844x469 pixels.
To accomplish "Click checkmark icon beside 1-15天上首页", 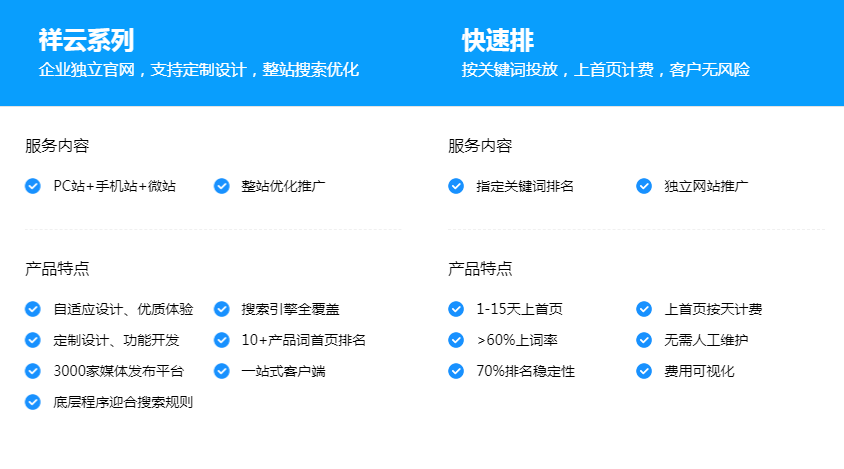I will [456, 309].
